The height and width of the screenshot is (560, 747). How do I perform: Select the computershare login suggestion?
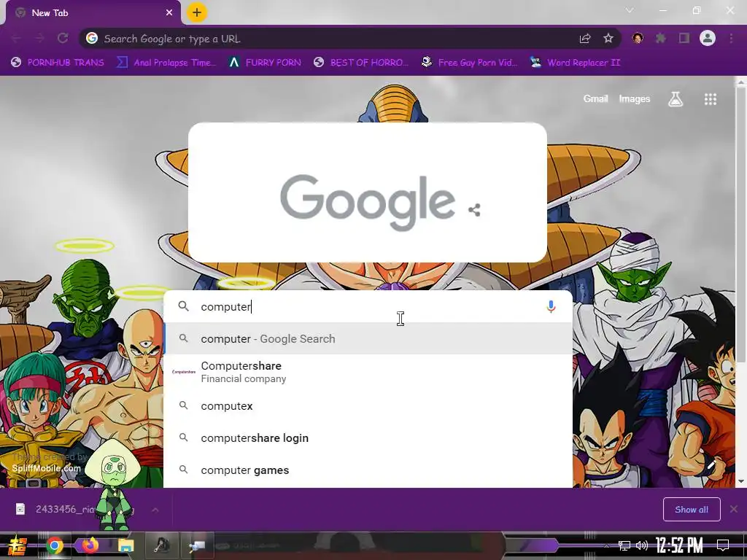368,437
